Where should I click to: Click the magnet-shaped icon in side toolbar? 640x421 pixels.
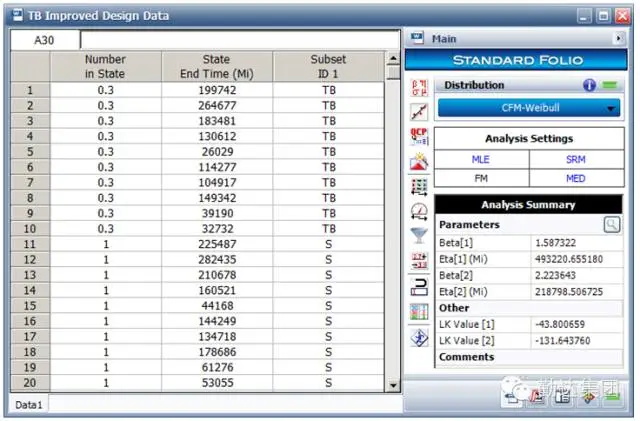pos(420,286)
